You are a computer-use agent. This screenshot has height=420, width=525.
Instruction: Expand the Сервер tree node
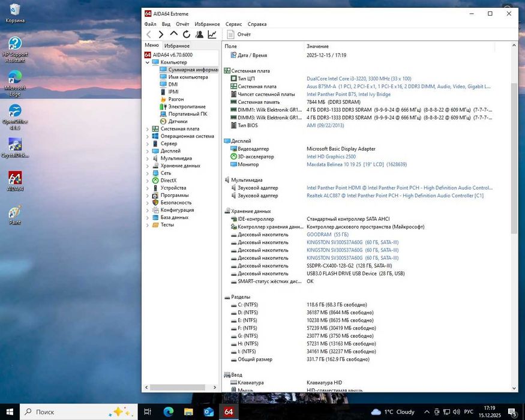[148, 143]
